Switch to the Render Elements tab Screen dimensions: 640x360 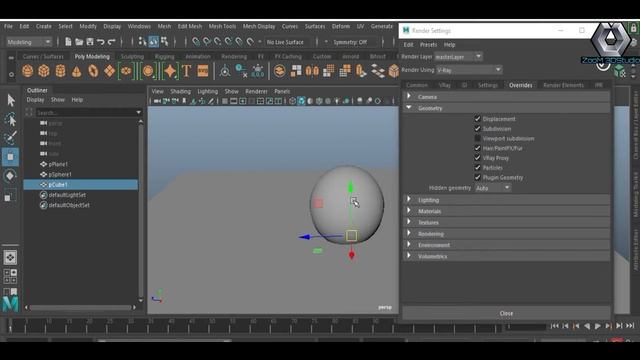coord(563,85)
